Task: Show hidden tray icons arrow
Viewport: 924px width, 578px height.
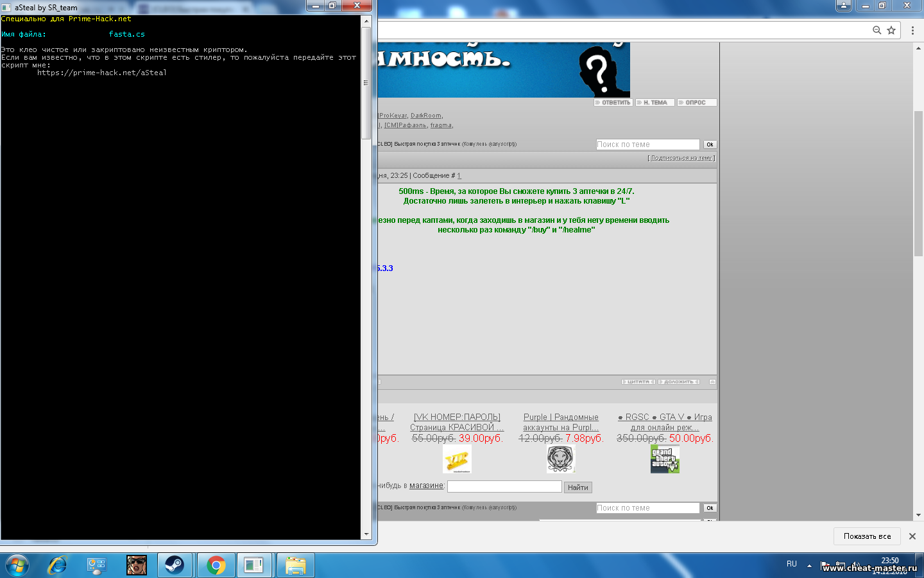Action: coord(809,566)
